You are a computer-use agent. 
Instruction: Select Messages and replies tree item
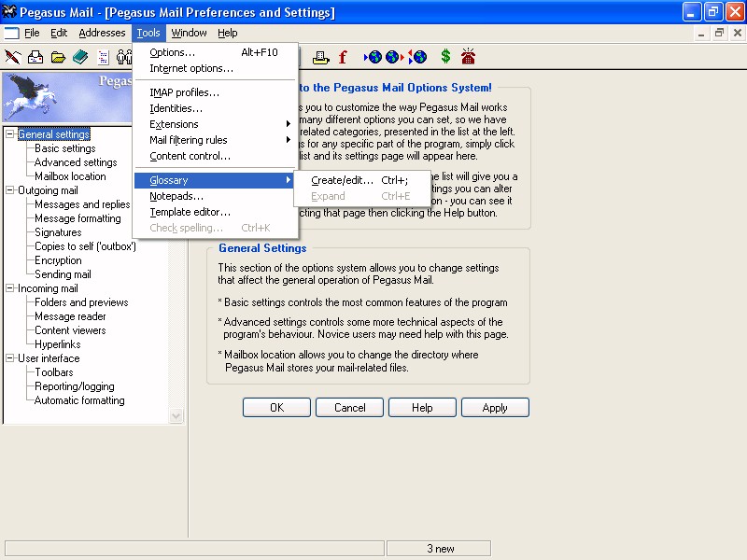coord(82,204)
